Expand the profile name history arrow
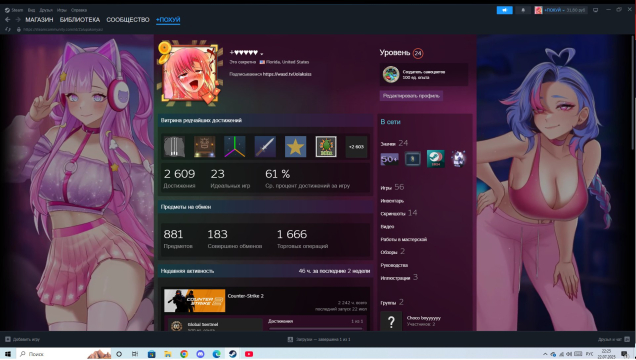Viewport: 636px width, 360px height. 262,54
